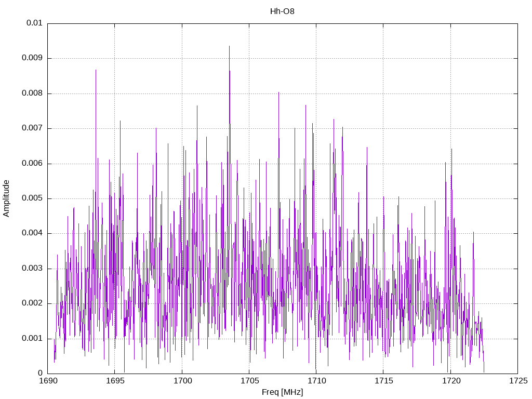Click the y-axis tick value 0.008
Image resolution: width=532 pixels, height=399 pixels.
[32, 94]
